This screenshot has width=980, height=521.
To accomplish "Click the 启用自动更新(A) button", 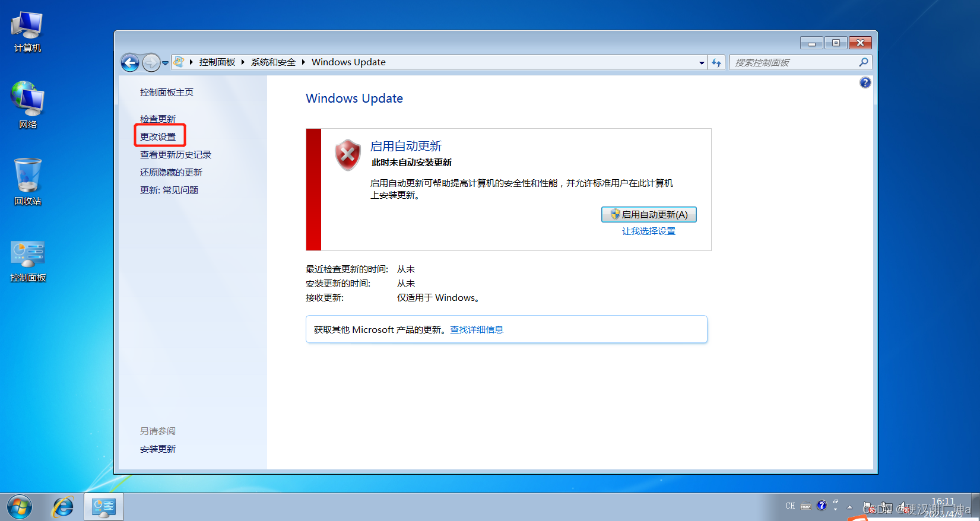I will tap(649, 214).
